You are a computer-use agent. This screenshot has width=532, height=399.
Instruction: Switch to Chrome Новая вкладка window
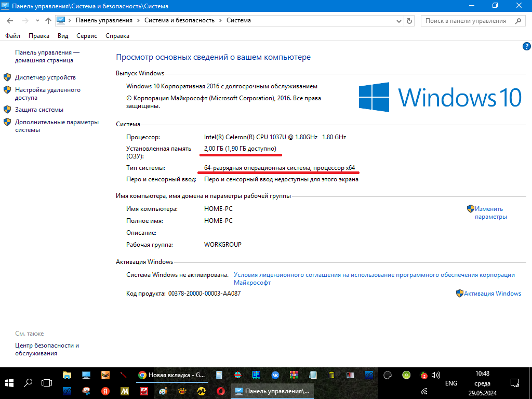171,375
